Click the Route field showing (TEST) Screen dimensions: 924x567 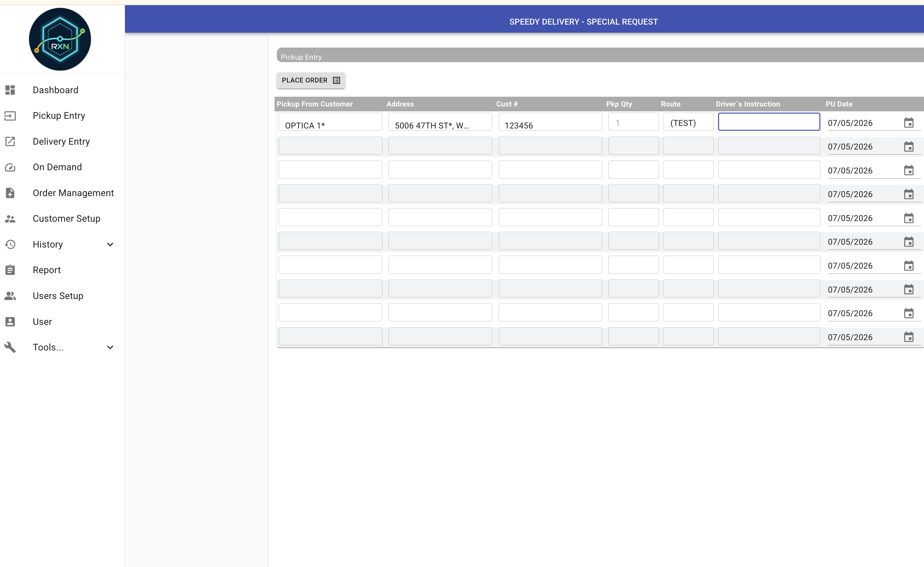688,122
